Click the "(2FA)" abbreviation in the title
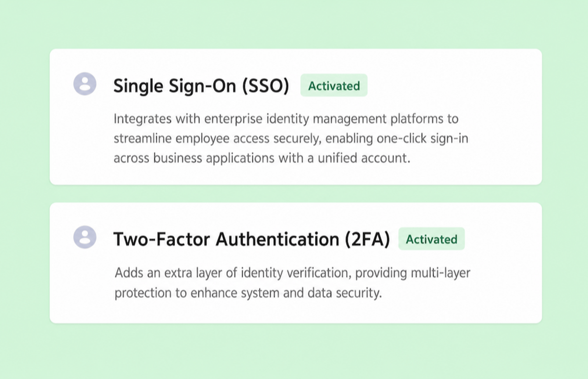Screen dimensions: 588x379 367,239
